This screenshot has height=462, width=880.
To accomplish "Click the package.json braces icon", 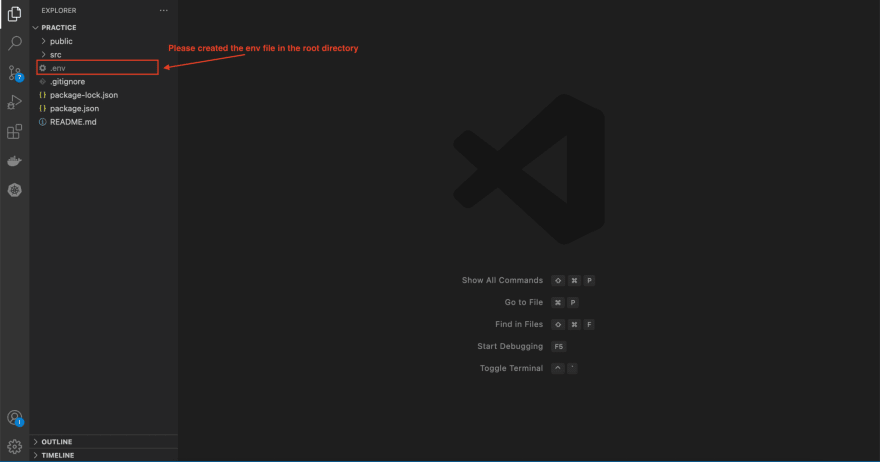I will (x=43, y=108).
